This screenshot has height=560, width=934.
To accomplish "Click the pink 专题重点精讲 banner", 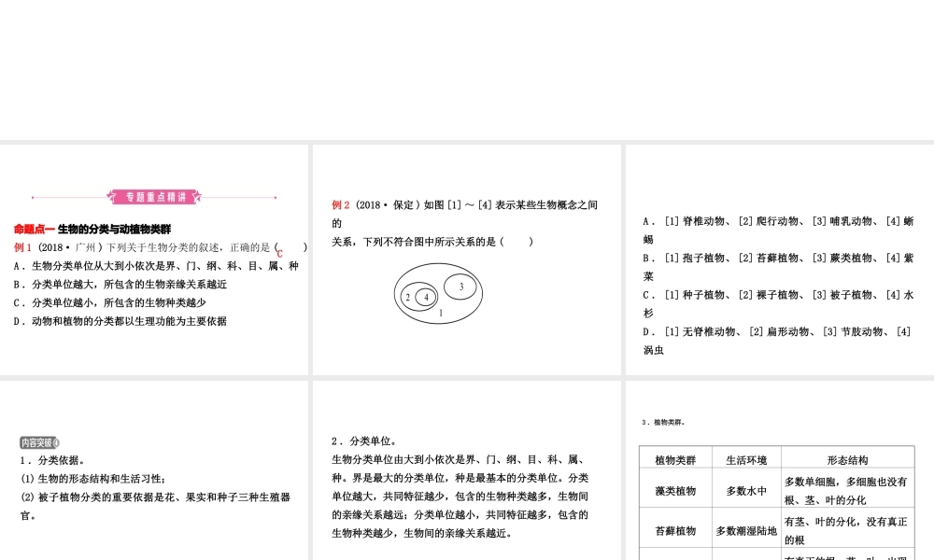I will [154, 196].
